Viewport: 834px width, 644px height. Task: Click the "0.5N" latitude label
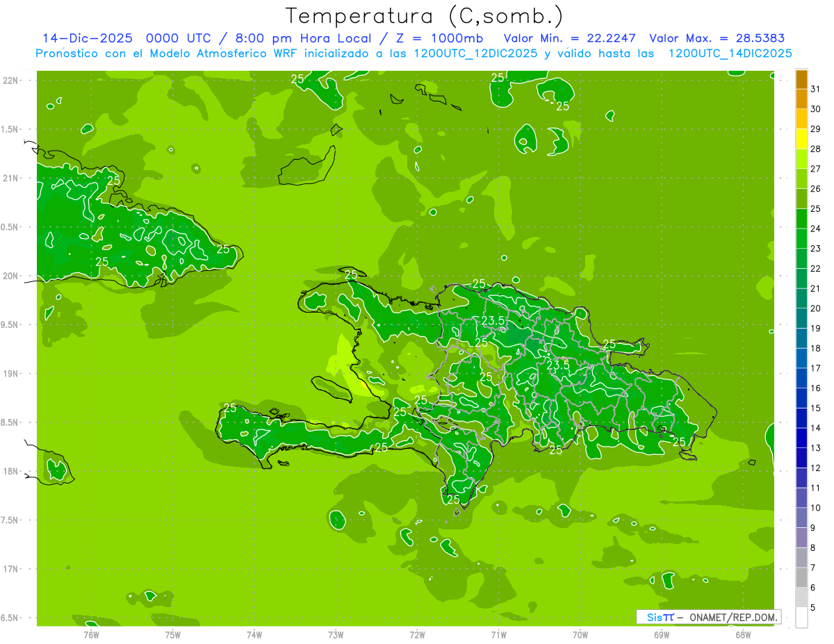[11, 227]
